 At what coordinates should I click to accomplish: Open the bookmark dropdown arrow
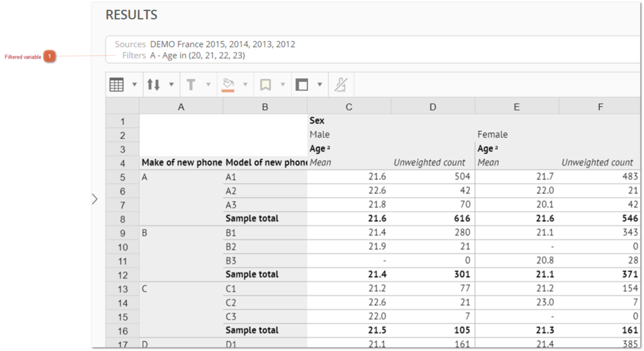pos(283,85)
